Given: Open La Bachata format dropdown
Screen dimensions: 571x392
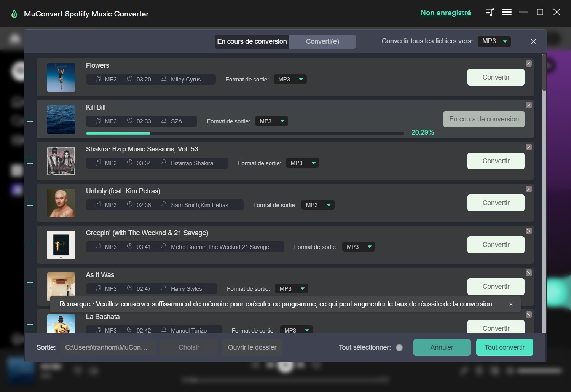Looking at the screenshot, I should (x=296, y=330).
